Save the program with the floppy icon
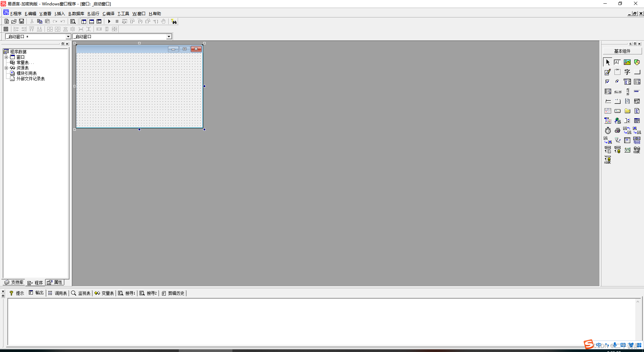Screen dimensions: 644x352 pos(21,21)
